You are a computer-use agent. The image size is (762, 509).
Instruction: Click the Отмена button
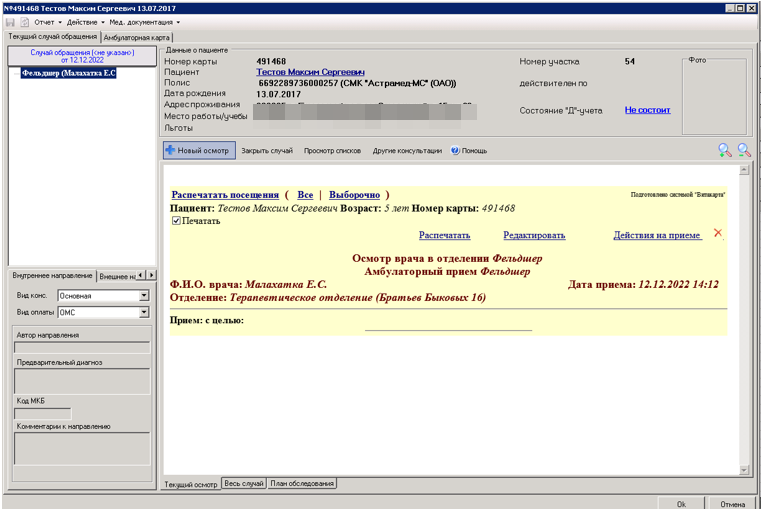pyautogui.click(x=732, y=504)
